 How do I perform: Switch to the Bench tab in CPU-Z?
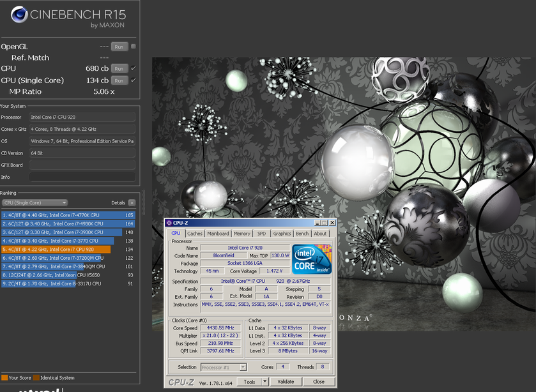click(x=302, y=234)
